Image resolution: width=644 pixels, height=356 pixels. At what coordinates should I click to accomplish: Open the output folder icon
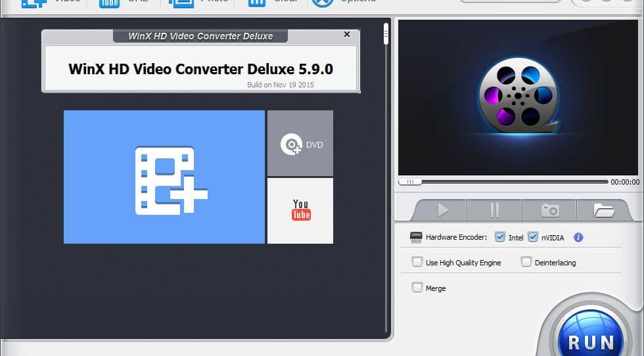click(x=603, y=210)
